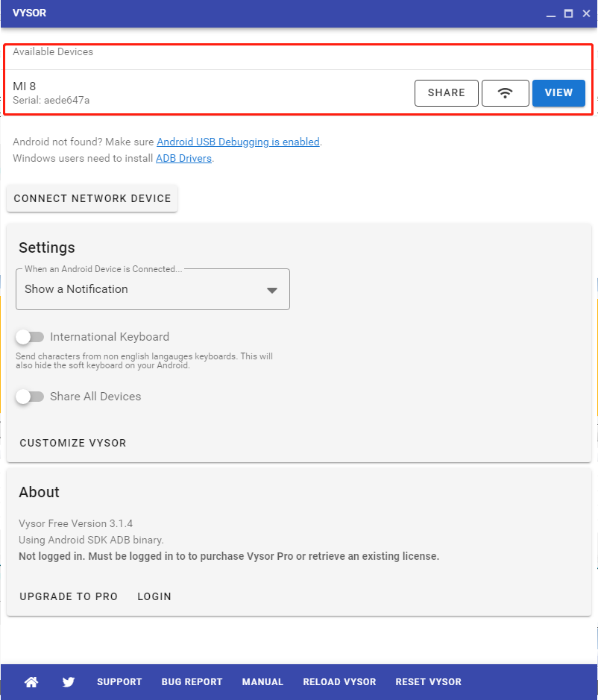Viewport: 598px width, 700px height.
Task: Enable the Share All Devices switch
Action: 30,397
